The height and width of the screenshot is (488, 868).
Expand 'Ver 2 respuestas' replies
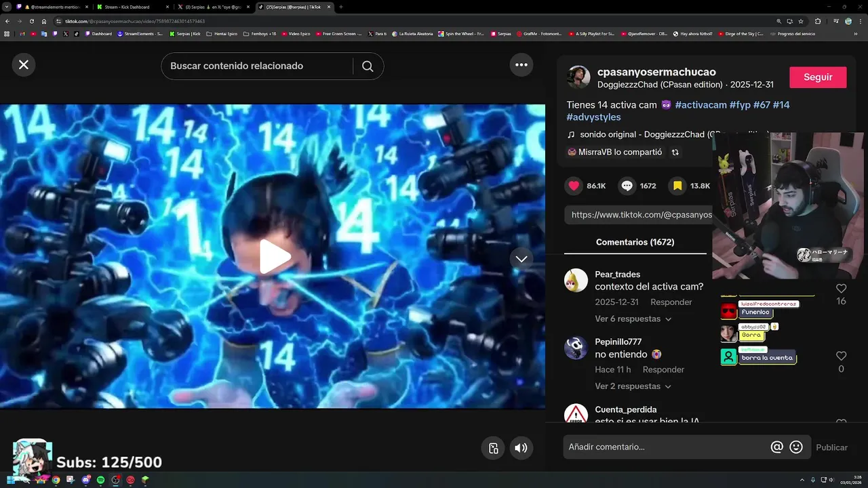(x=633, y=386)
